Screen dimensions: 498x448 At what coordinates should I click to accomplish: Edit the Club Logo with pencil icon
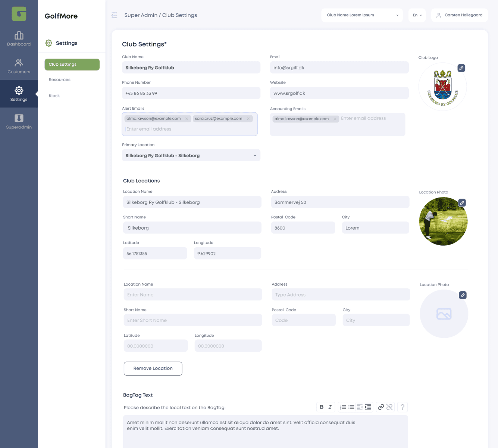[x=461, y=68]
